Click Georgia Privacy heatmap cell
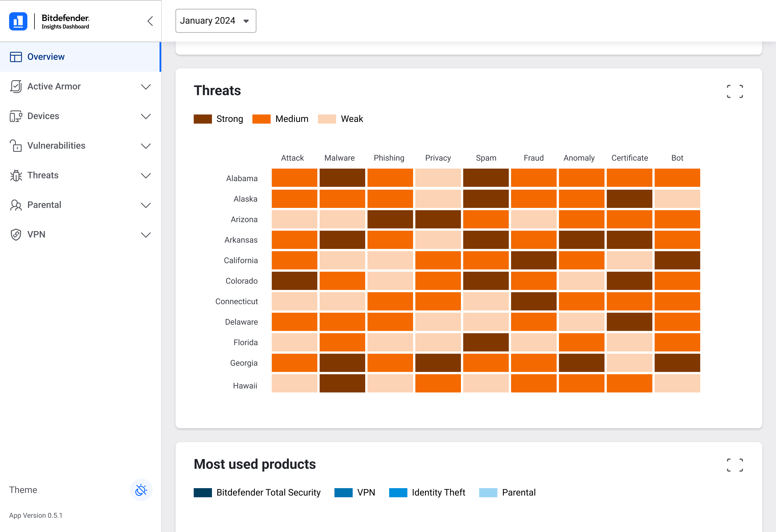 coord(438,363)
